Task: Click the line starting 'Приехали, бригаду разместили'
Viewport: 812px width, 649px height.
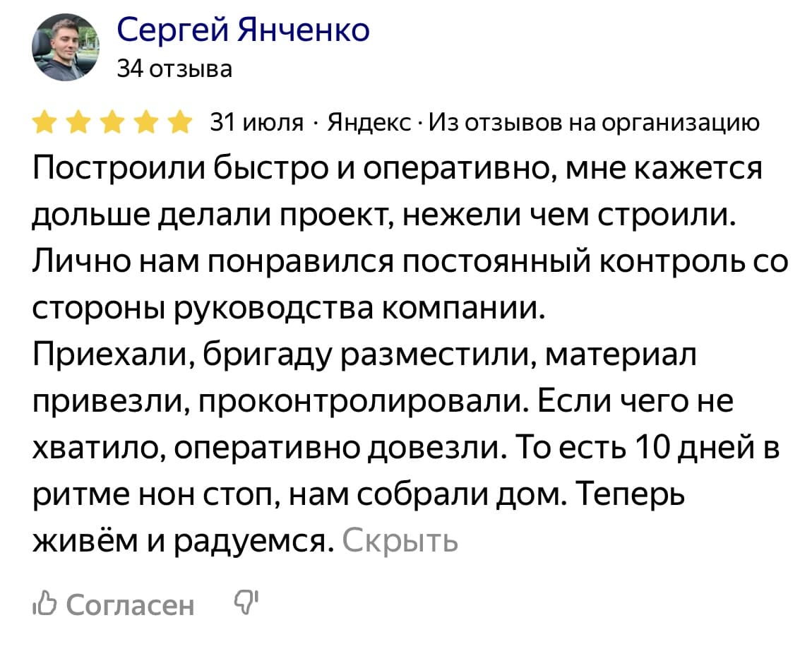Action: click(x=364, y=355)
